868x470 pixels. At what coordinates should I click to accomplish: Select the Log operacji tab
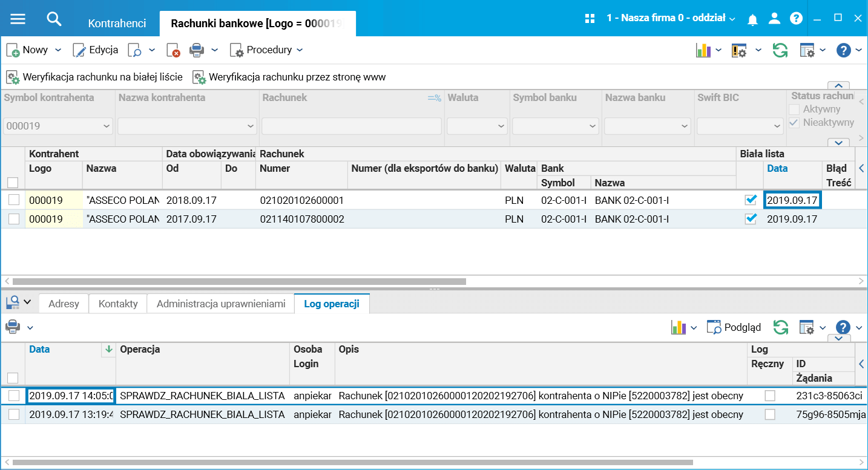[x=332, y=304]
